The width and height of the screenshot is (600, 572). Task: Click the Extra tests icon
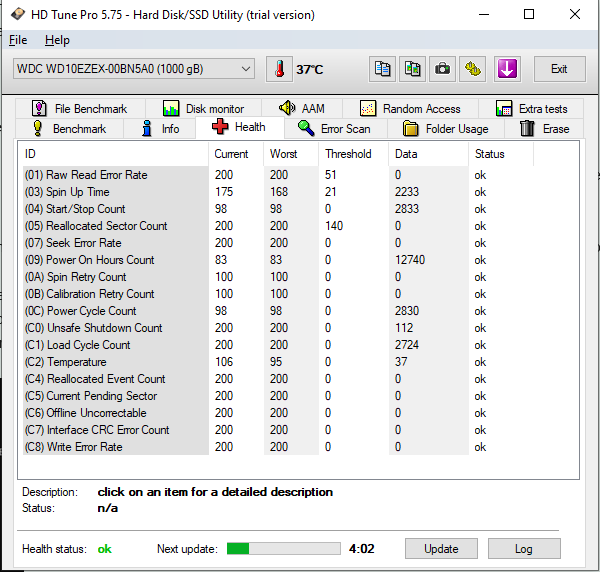click(504, 109)
